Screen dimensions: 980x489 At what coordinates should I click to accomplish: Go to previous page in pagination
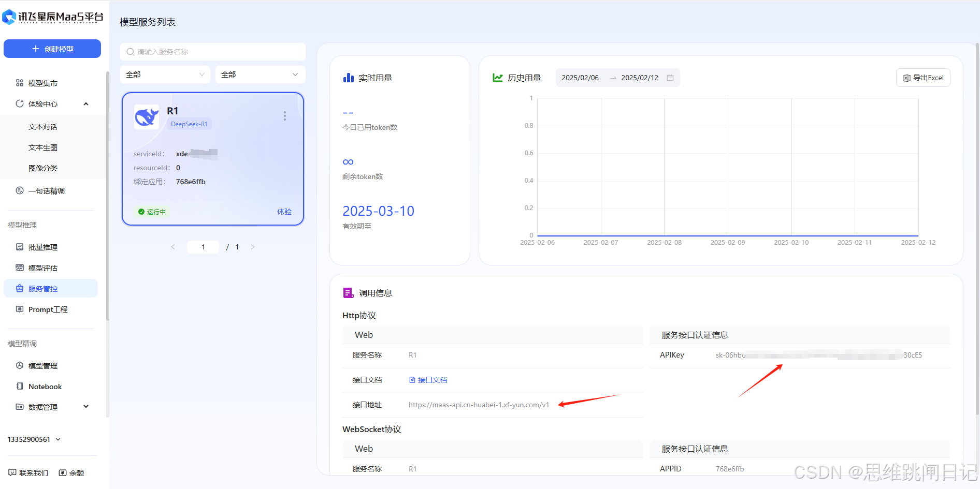tap(173, 247)
